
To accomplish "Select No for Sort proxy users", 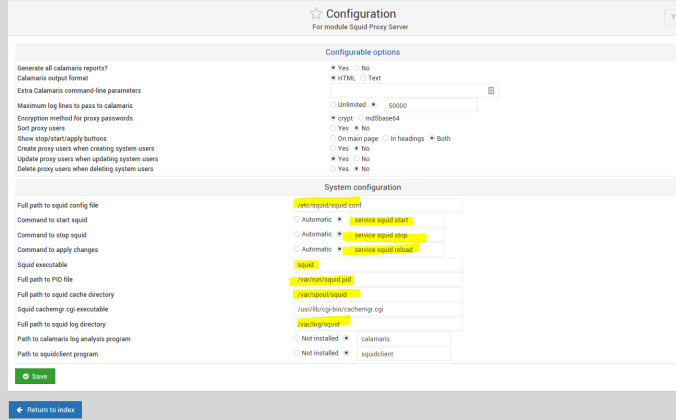I will (x=356, y=128).
